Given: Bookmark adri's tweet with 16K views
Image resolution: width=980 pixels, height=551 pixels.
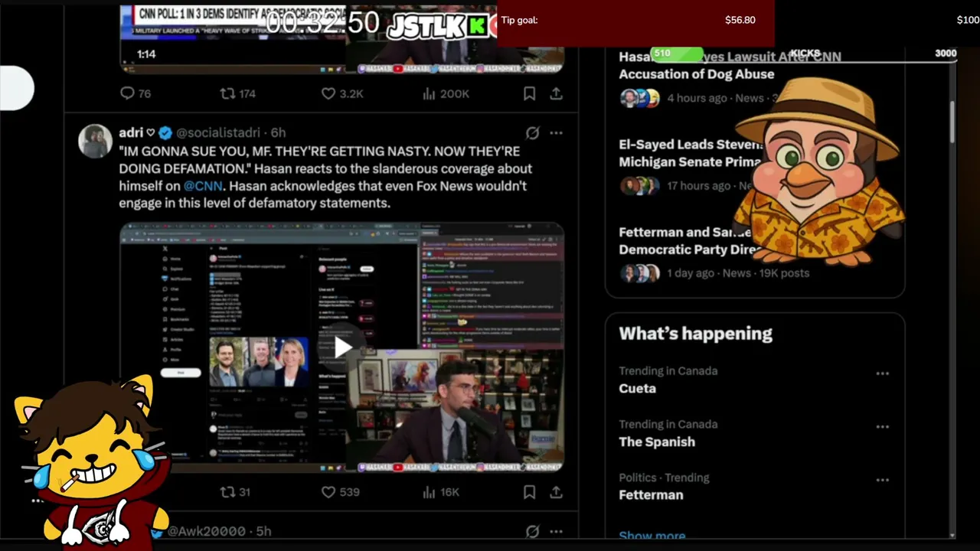Looking at the screenshot, I should tap(529, 492).
